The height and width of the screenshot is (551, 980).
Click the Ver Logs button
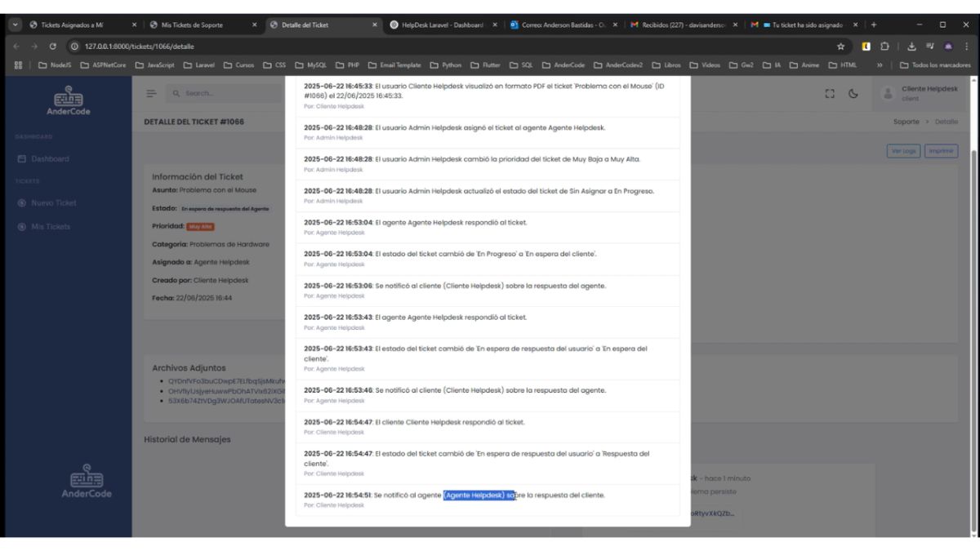click(903, 151)
